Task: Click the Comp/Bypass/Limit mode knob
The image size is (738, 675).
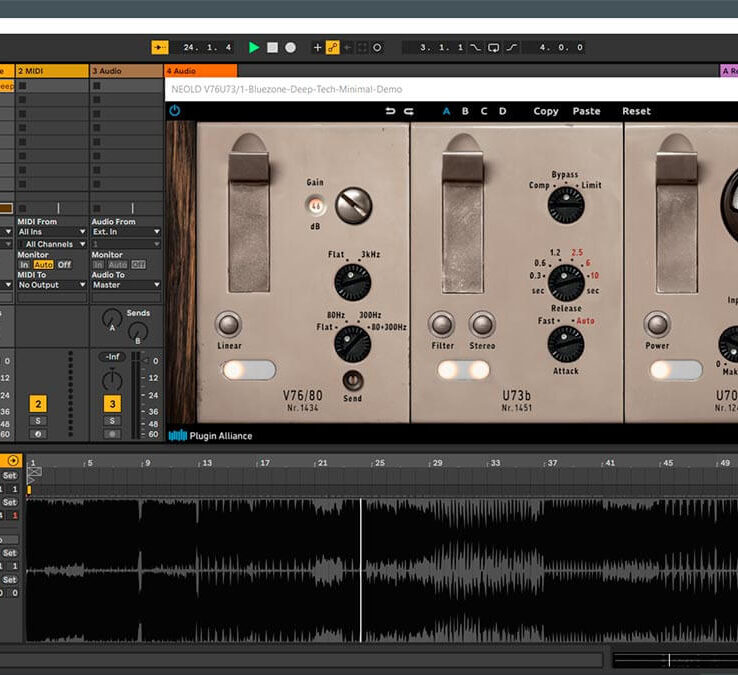Action: [x=566, y=205]
